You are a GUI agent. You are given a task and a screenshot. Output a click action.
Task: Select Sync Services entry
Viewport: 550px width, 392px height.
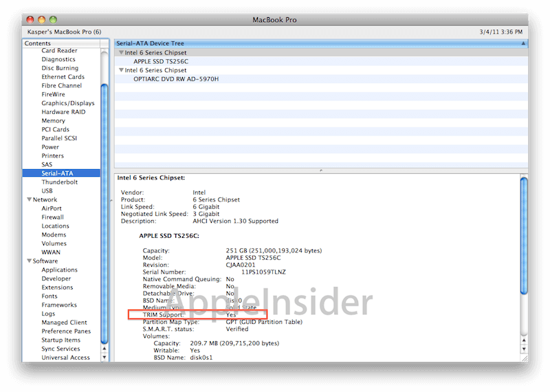tap(60, 349)
